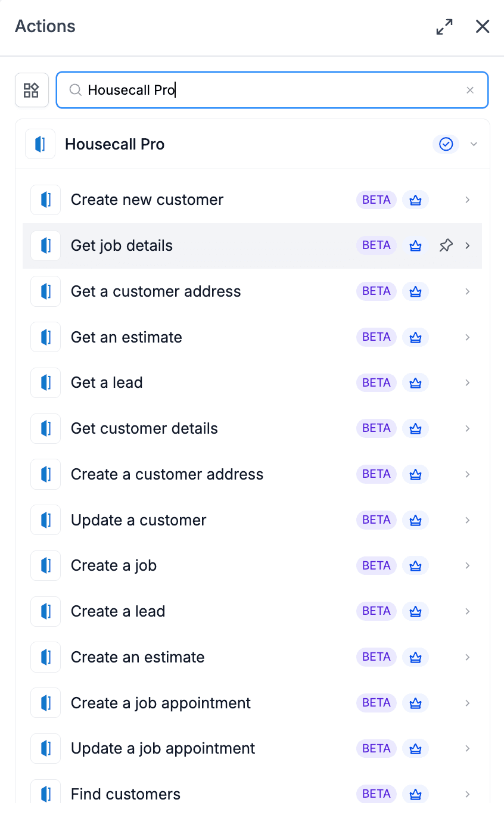Select the Create a lead action
504x840 pixels.
[x=252, y=611]
